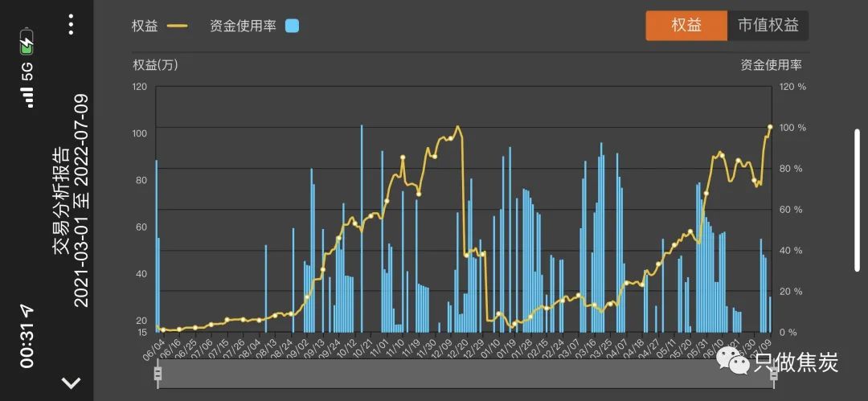Click the blue 资金使用率 color swatch
The image size is (868, 401).
292,26
